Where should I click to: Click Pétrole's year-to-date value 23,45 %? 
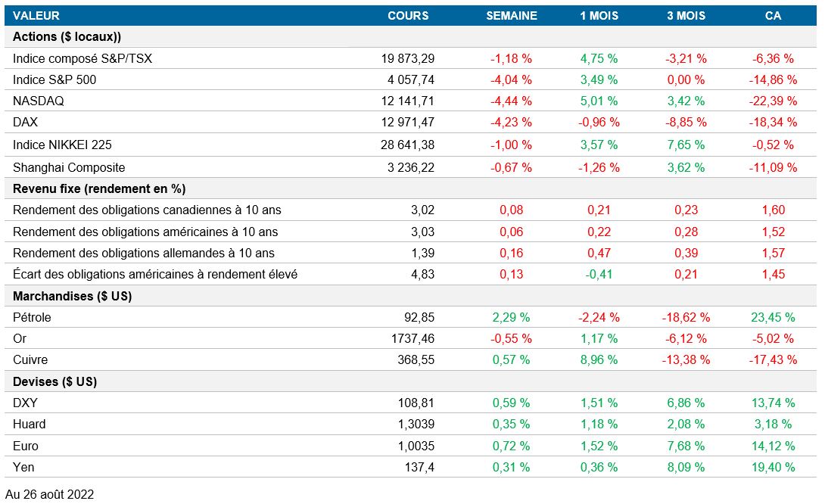[x=773, y=317]
